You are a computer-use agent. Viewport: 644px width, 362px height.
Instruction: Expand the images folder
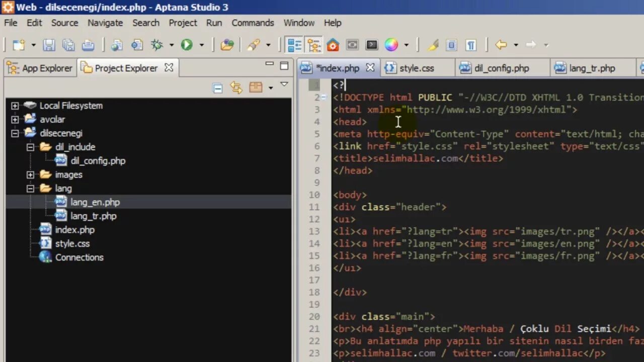coord(31,174)
